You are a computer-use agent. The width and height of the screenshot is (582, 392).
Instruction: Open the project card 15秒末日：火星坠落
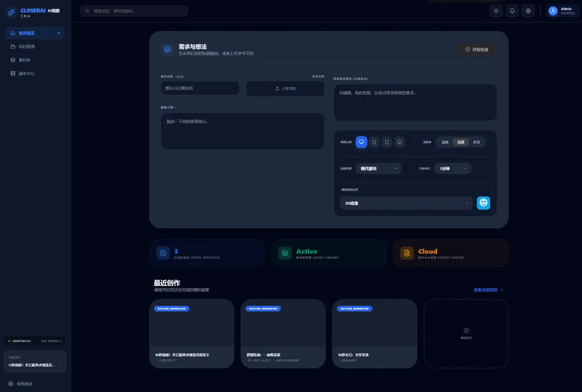(374, 333)
